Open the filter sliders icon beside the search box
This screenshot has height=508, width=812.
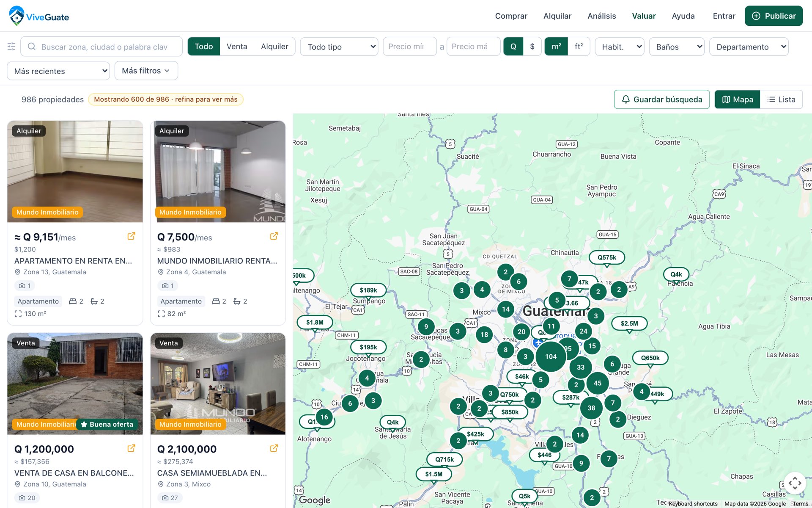11,47
